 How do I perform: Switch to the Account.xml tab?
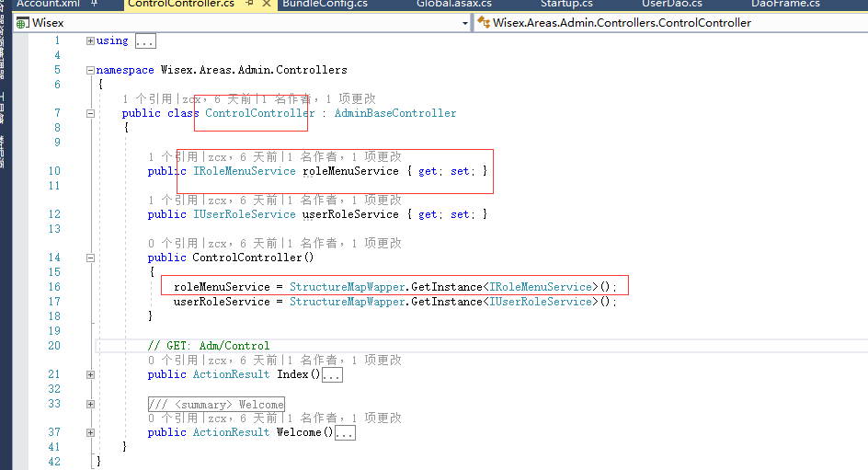[x=48, y=4]
